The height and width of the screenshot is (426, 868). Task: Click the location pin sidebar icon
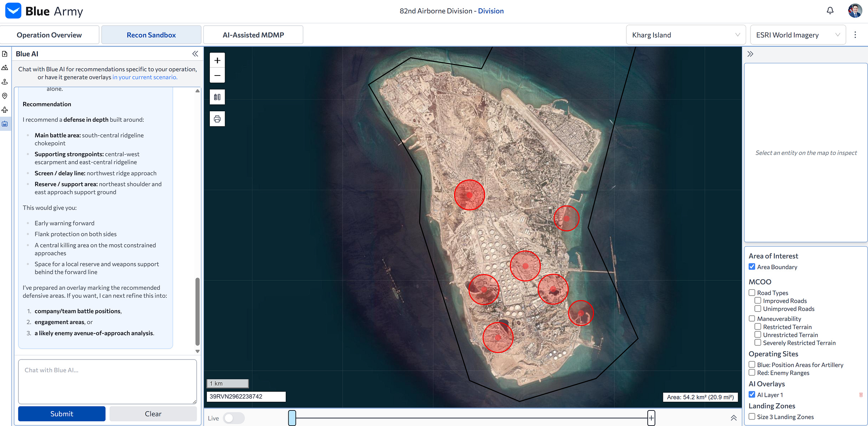[x=5, y=96]
